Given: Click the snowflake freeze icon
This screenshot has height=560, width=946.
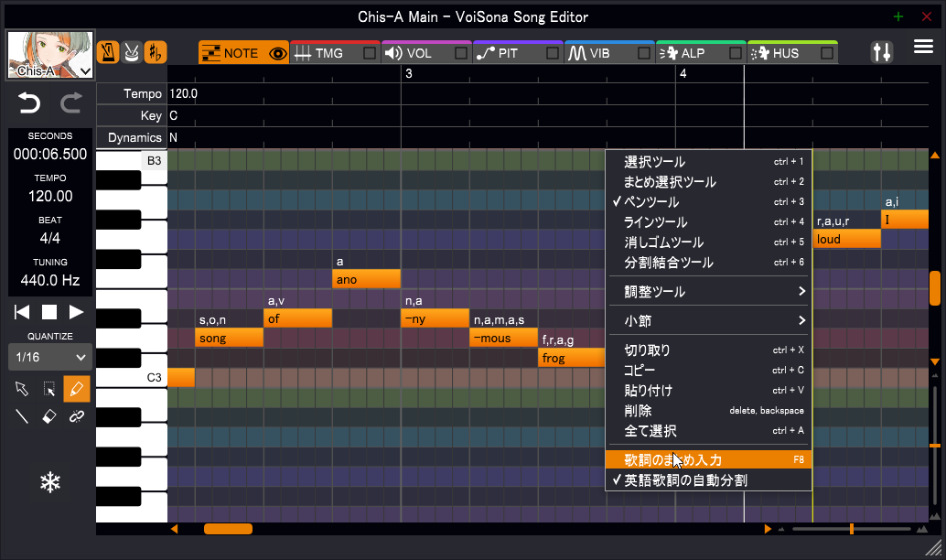Looking at the screenshot, I should [x=50, y=482].
